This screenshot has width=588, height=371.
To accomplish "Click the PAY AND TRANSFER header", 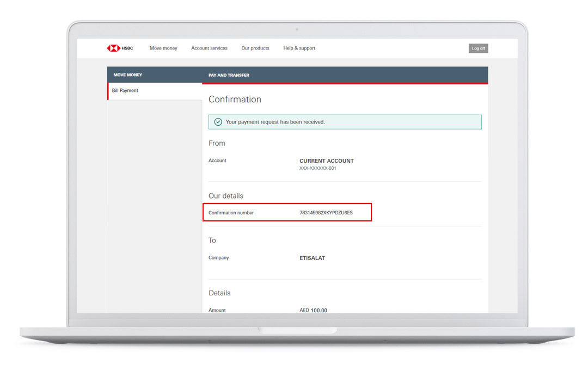I will click(229, 75).
